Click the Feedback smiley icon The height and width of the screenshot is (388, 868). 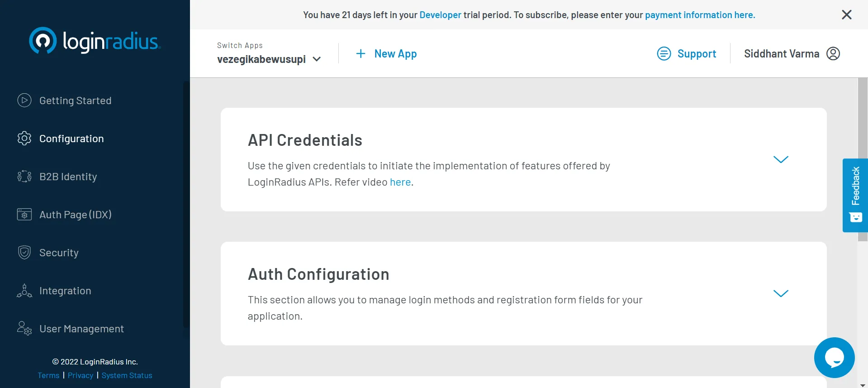(x=856, y=217)
